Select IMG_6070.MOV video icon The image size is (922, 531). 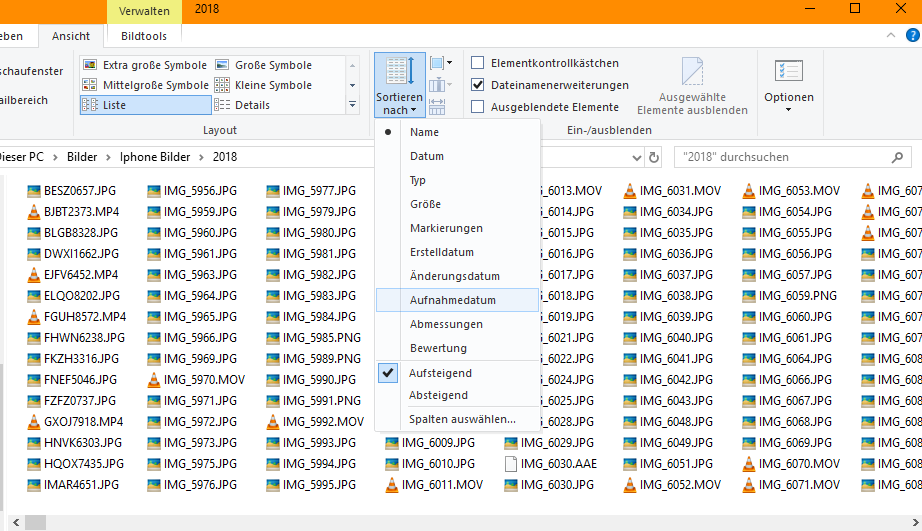tap(749, 464)
